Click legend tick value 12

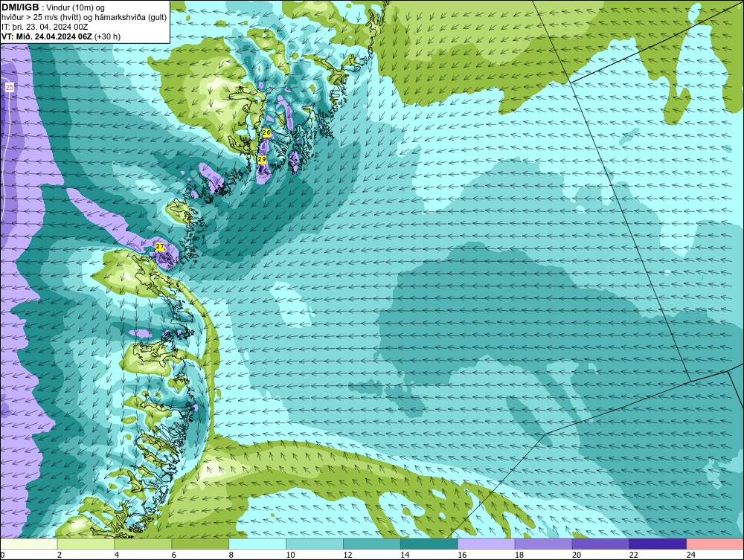click(347, 555)
